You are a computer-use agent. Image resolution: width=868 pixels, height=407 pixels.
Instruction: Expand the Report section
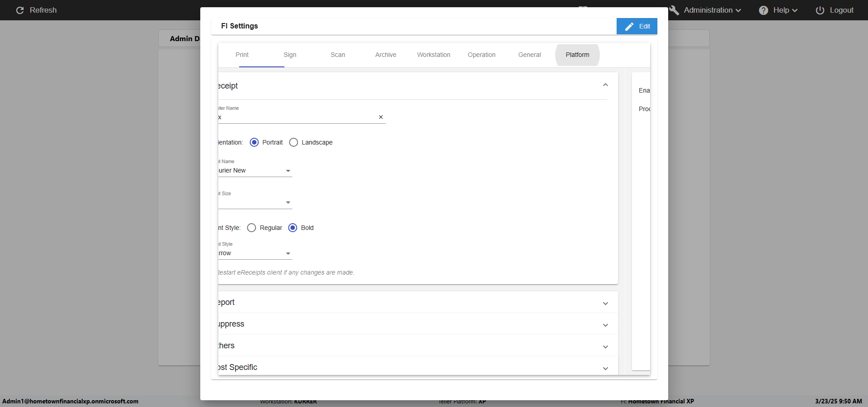(x=605, y=303)
